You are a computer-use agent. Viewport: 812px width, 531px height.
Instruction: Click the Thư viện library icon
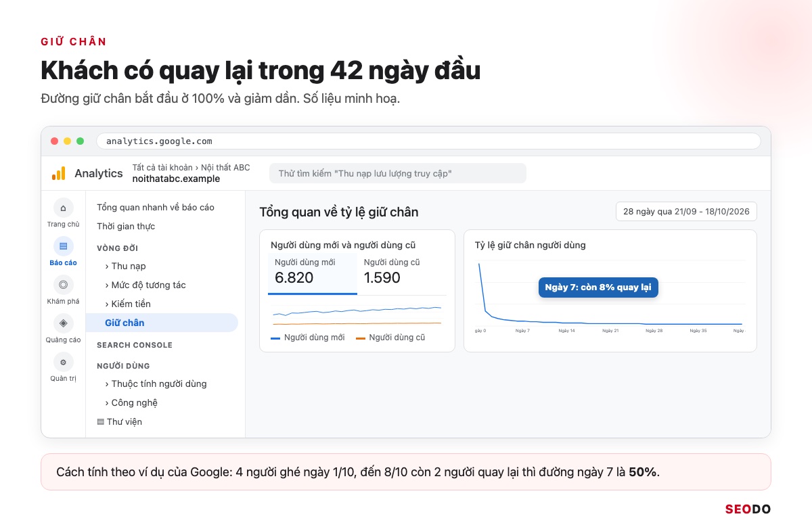point(101,421)
